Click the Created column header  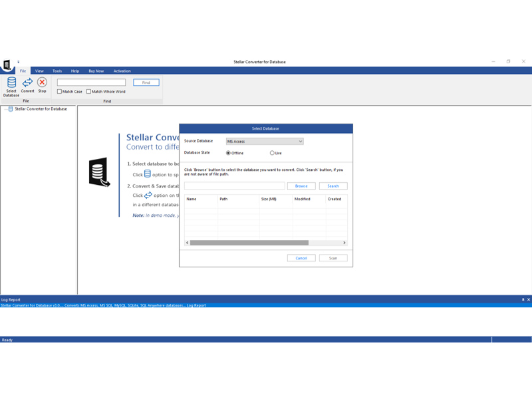[x=336, y=199]
